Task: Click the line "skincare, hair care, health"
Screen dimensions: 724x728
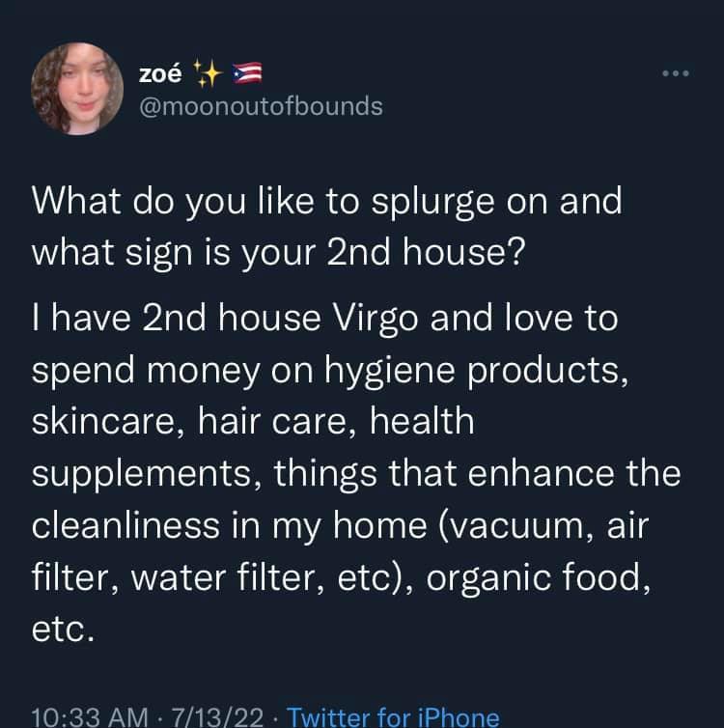Action: click(x=254, y=421)
